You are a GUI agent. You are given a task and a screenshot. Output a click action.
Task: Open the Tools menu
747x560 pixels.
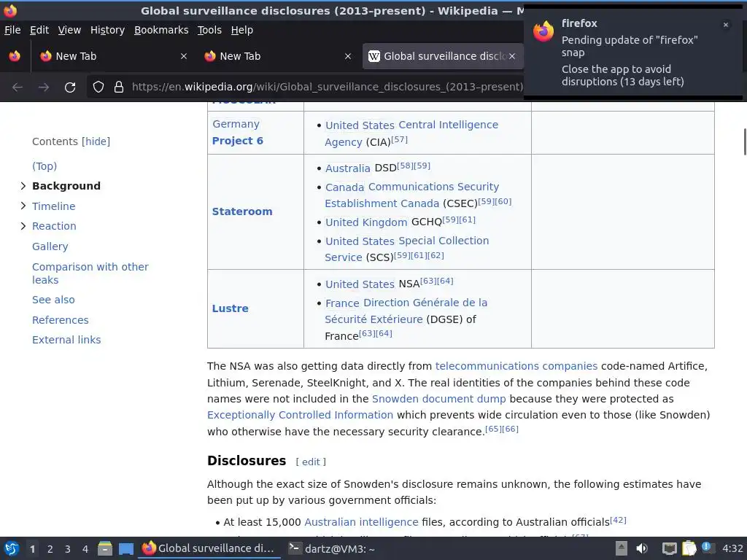point(209,30)
